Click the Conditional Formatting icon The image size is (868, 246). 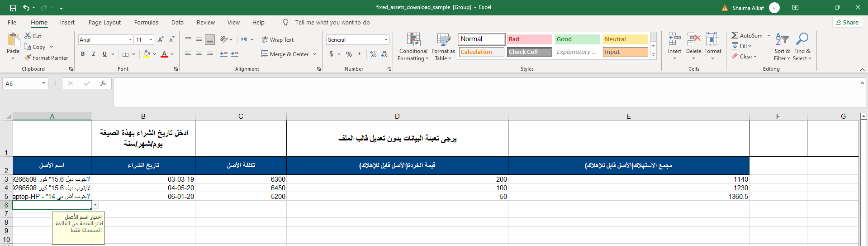pyautogui.click(x=413, y=40)
